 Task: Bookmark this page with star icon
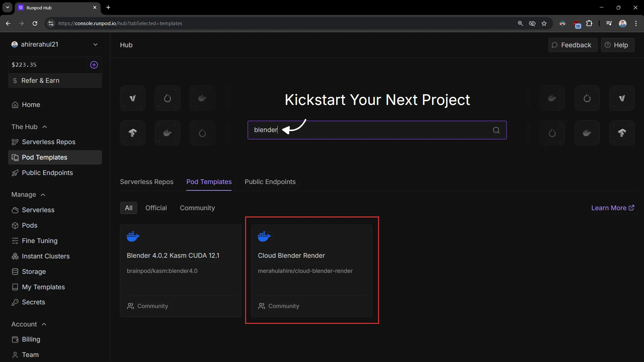(544, 23)
